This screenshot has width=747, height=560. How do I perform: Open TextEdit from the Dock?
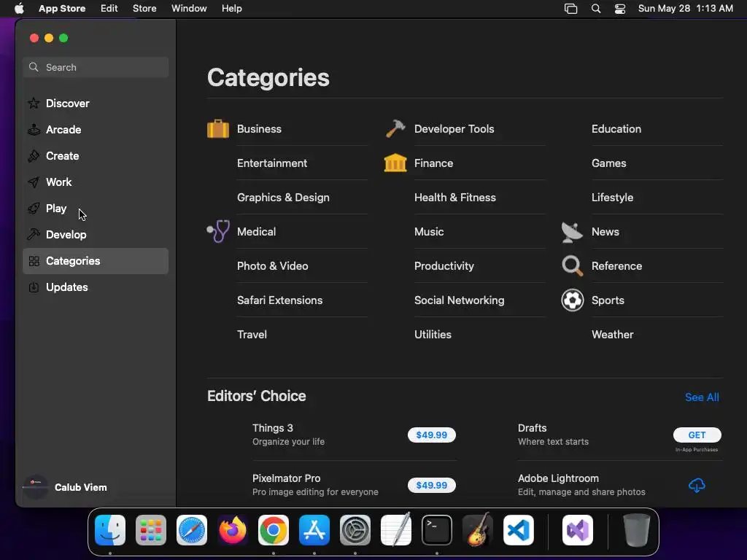[x=396, y=530]
